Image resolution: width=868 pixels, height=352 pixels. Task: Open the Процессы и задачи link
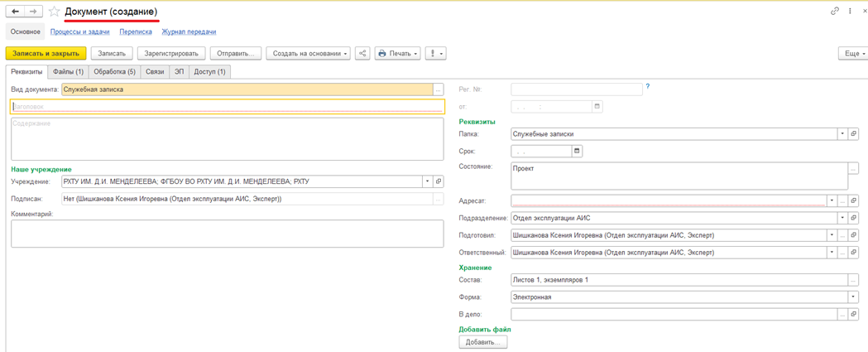(x=79, y=32)
